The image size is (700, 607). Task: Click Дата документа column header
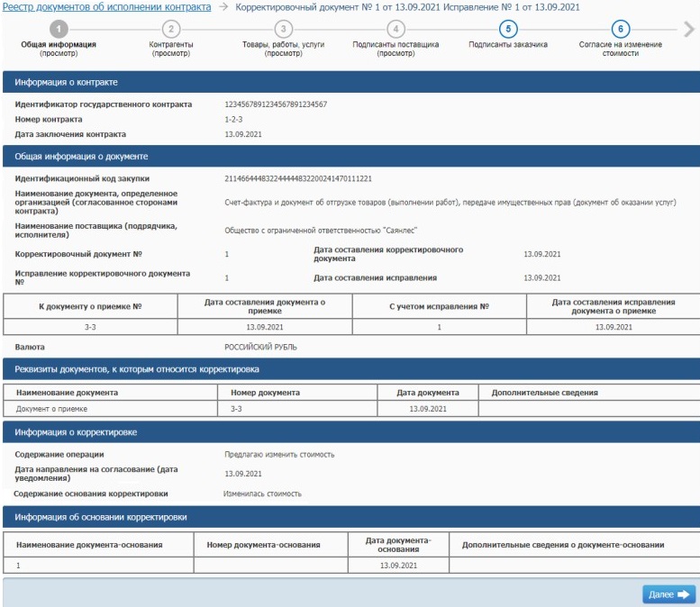[428, 393]
